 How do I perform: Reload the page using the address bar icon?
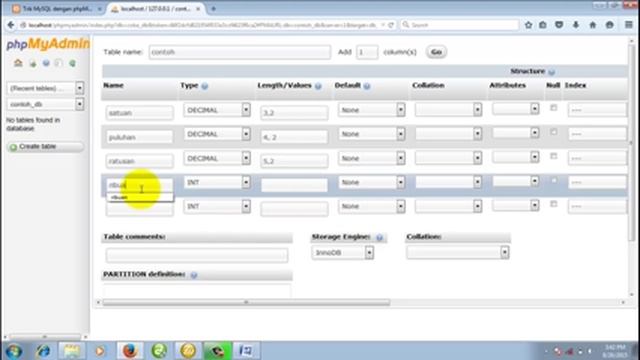tap(391, 25)
